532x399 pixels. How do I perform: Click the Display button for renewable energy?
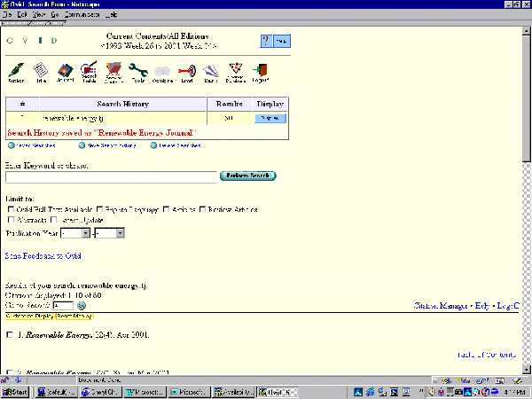coord(270,118)
